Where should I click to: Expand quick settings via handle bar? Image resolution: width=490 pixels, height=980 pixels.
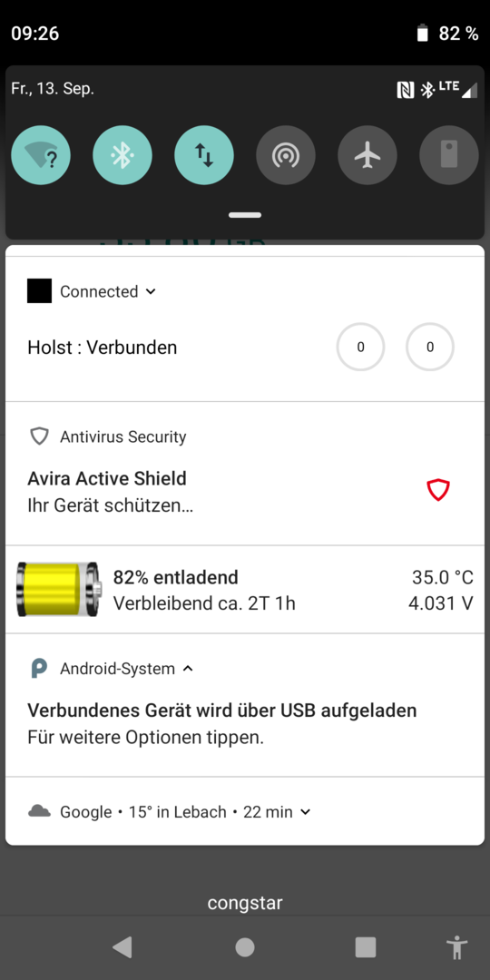point(245,215)
